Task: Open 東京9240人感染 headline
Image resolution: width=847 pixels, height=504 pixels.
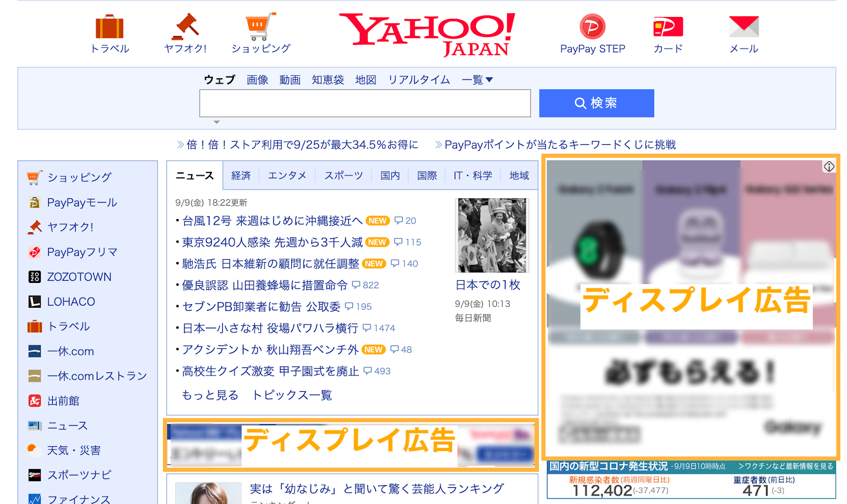Action: coord(272,242)
